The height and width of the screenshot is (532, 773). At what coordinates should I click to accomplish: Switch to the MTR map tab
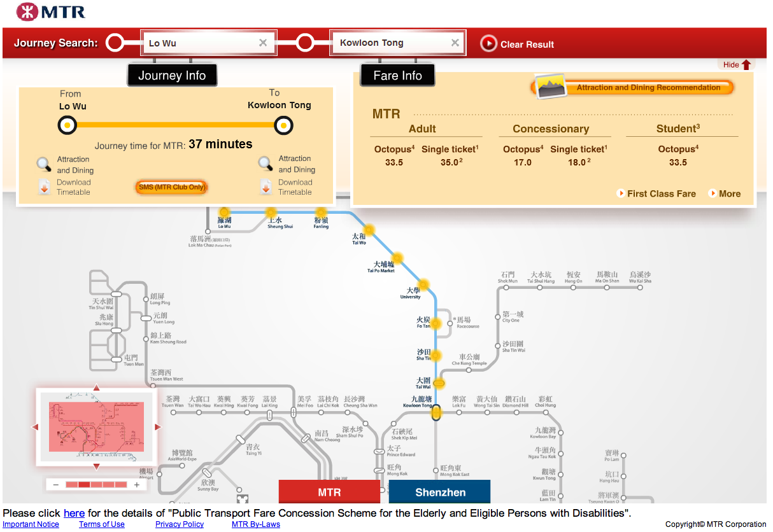[x=329, y=492]
